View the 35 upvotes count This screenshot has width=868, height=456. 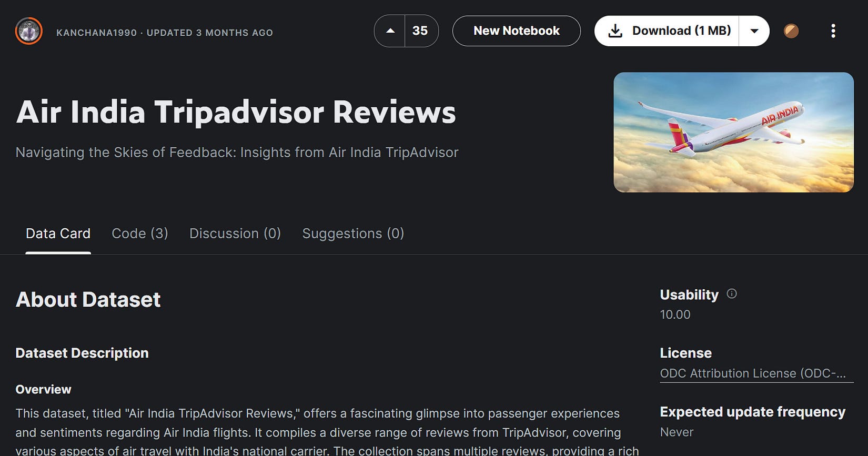click(x=420, y=31)
